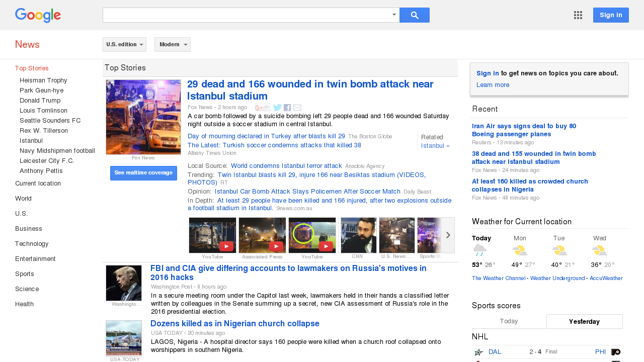This screenshot has width=644, height=362.
Task: Open the DAL team link
Action: 495,352
